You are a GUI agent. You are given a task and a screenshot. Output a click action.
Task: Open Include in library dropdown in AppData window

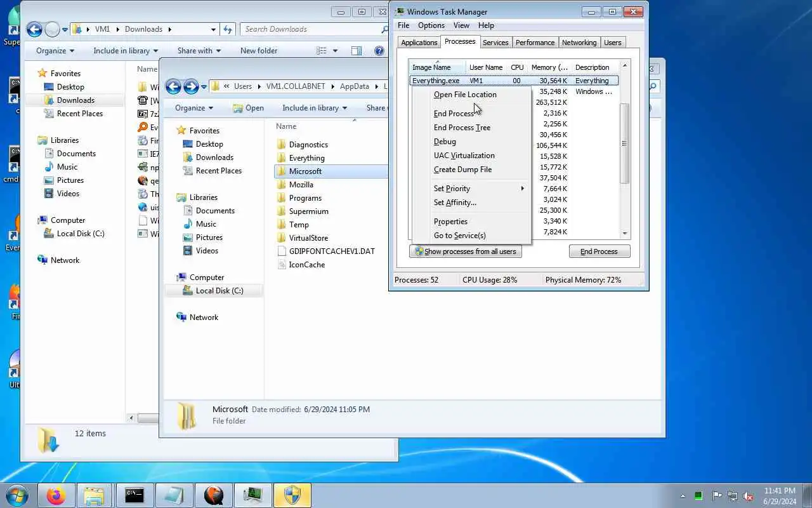315,108
